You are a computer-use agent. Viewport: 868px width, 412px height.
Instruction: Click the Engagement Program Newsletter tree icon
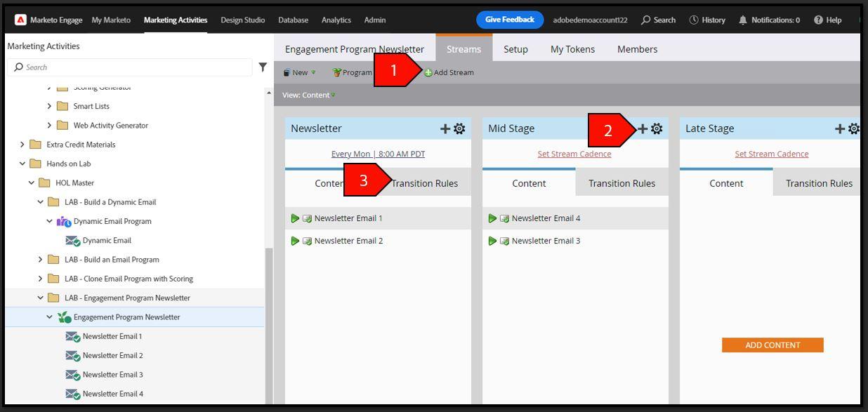64,317
